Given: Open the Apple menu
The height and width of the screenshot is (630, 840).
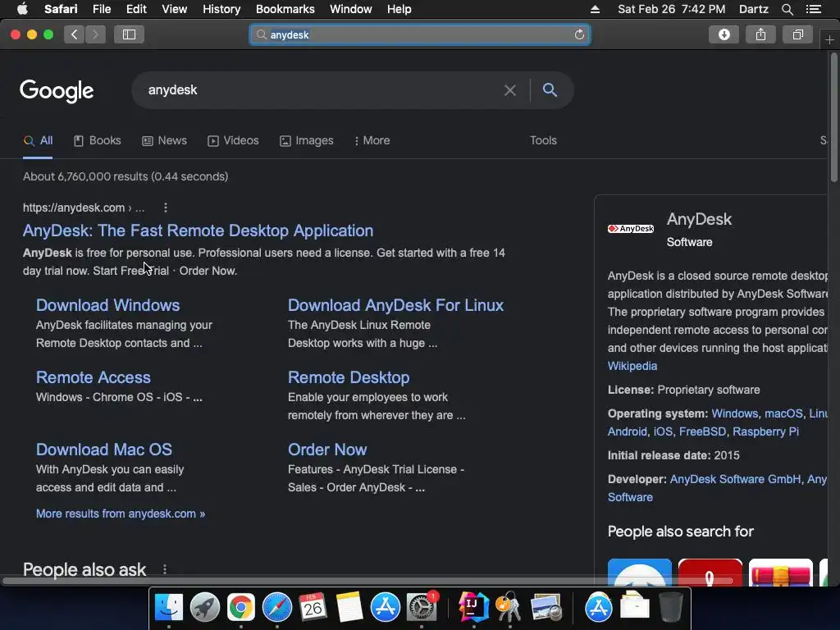Looking at the screenshot, I should [x=22, y=9].
